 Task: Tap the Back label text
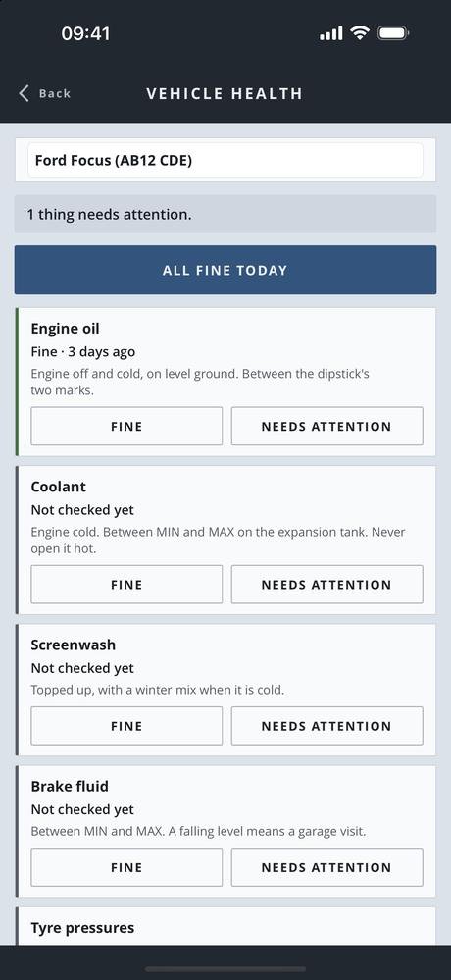click(x=55, y=94)
